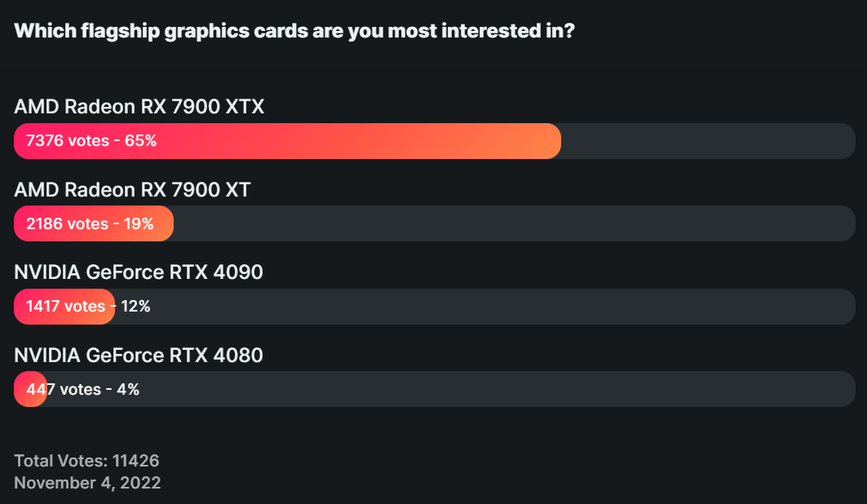The image size is (867, 504).
Task: Select the NVIDIA GeForce RTX 4090 option
Action: [138, 272]
